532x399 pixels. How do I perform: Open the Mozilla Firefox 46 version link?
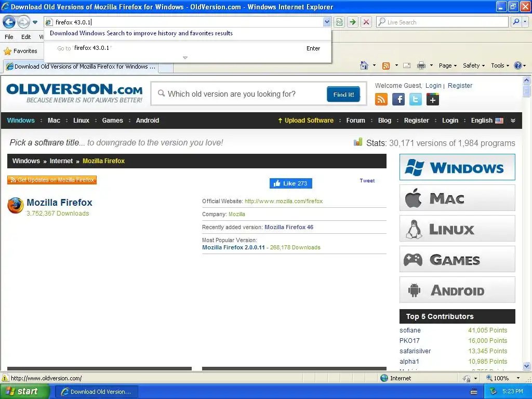click(x=289, y=227)
